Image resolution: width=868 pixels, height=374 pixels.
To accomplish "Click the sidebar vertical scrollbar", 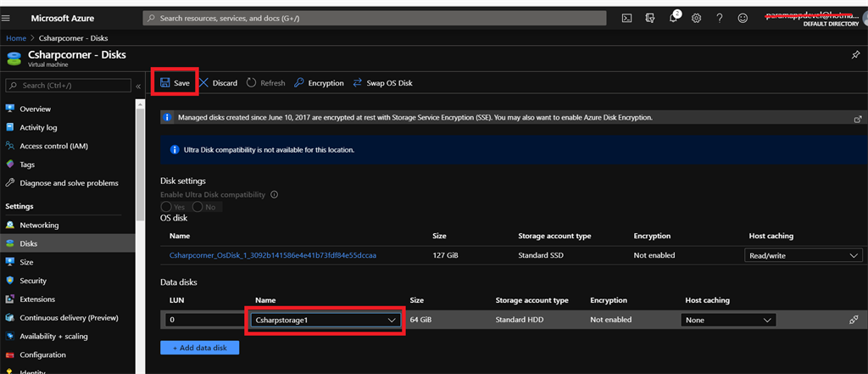I will click(x=140, y=166).
